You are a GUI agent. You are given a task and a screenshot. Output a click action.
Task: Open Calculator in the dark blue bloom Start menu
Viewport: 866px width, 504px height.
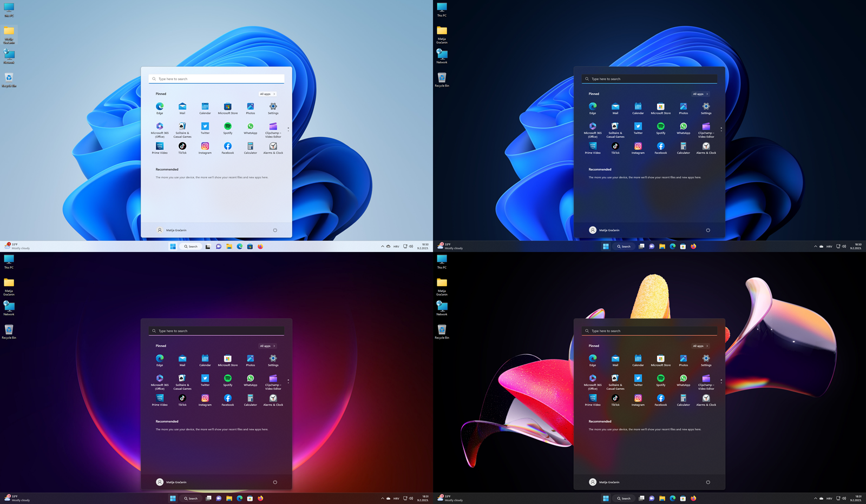coord(684,148)
